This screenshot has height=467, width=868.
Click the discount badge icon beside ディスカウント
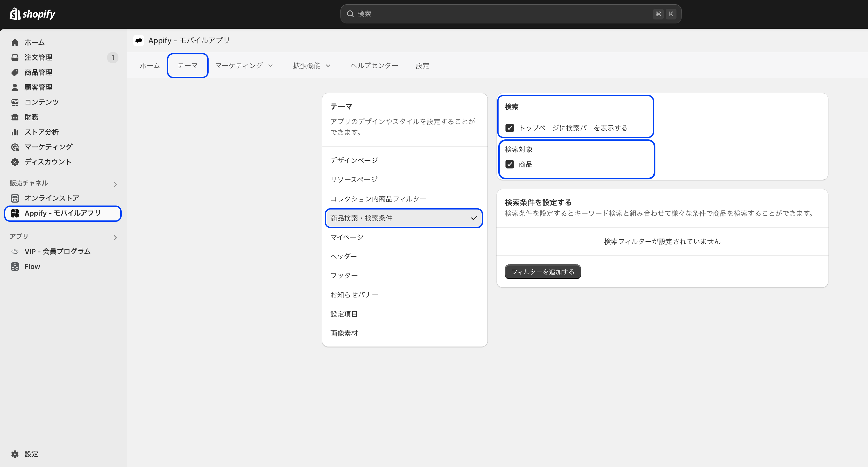click(x=15, y=162)
